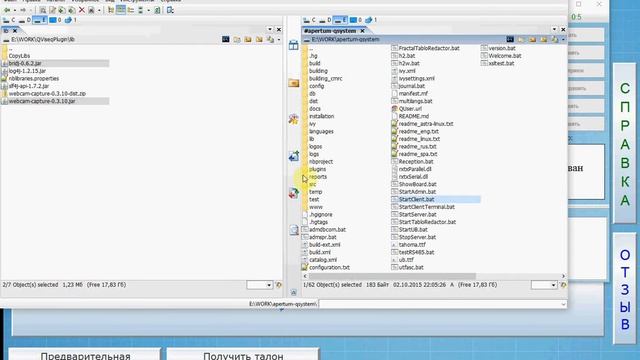Screen dimensions: 640x360
Task: Click the dark console icon in left path bar
Action: coord(226,39)
